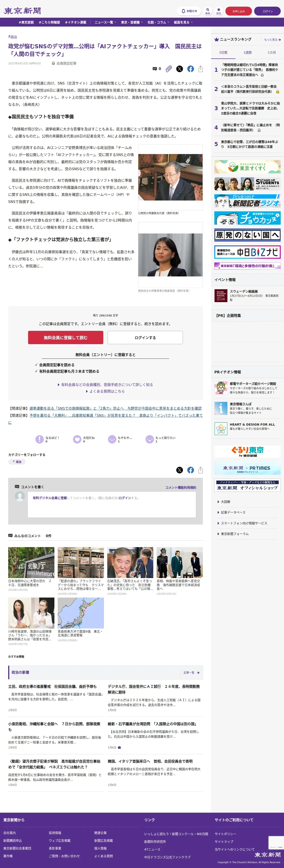Click 無料会員に登録して読む button

(x=66, y=337)
